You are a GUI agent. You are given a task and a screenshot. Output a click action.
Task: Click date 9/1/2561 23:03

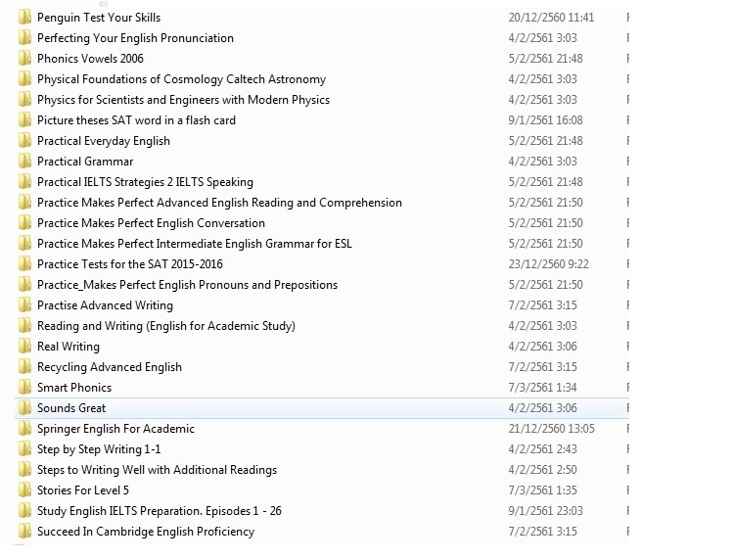tap(545, 512)
